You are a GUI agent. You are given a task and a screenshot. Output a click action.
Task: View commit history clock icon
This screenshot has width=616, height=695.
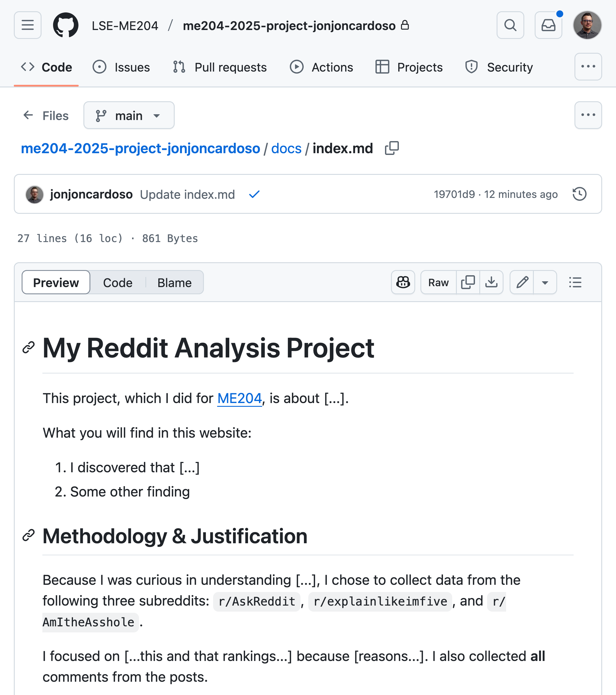point(579,194)
